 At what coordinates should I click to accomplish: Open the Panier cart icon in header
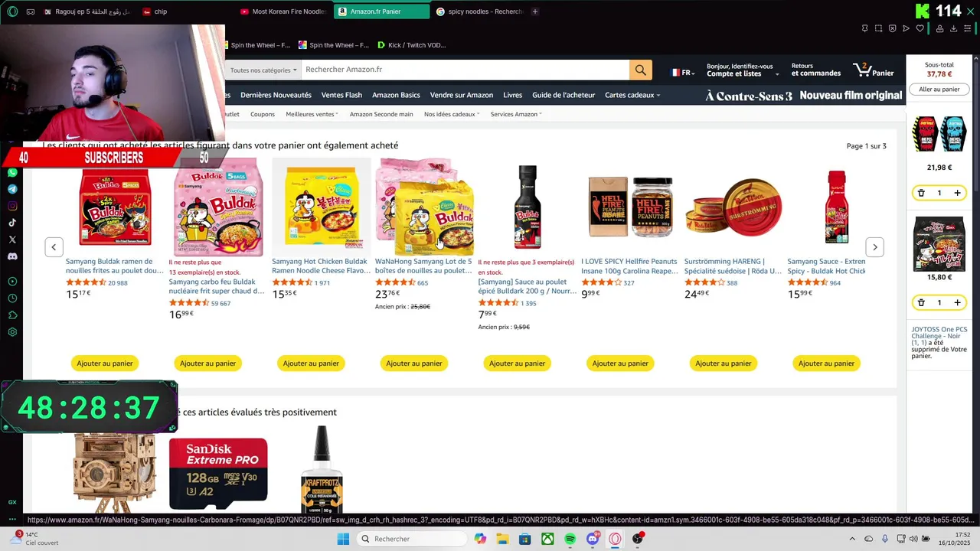pos(873,70)
